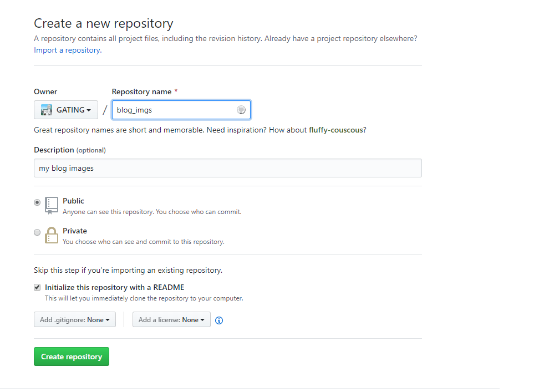The height and width of the screenshot is (392, 534).
Task: Click the bold README initialize label text
Action: pos(114,287)
